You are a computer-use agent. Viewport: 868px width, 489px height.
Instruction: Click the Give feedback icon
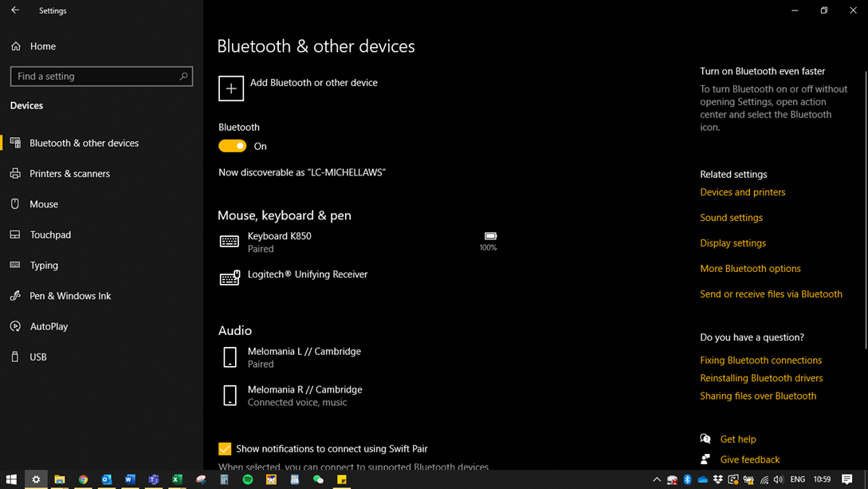tap(705, 459)
